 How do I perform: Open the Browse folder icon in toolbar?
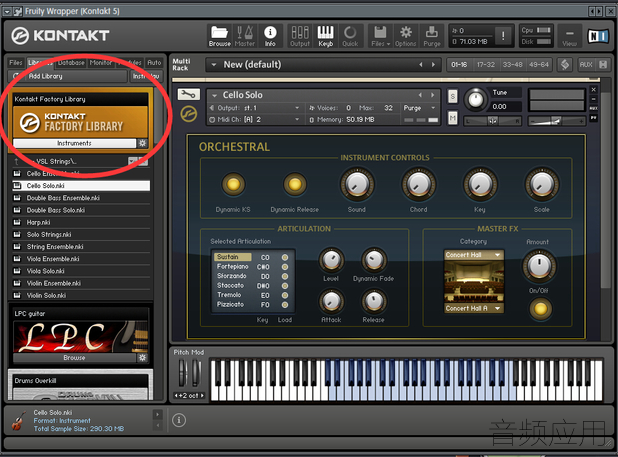220,36
